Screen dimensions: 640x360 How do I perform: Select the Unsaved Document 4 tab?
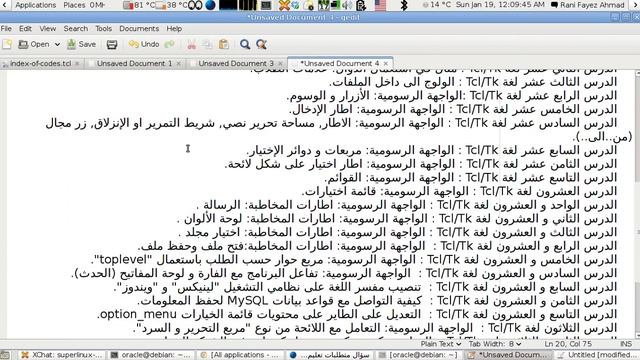click(340, 64)
